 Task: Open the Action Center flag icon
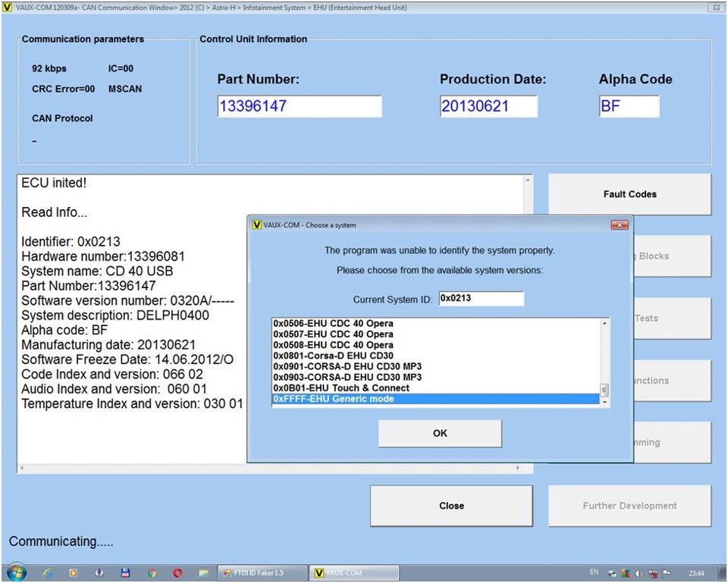tap(667, 573)
